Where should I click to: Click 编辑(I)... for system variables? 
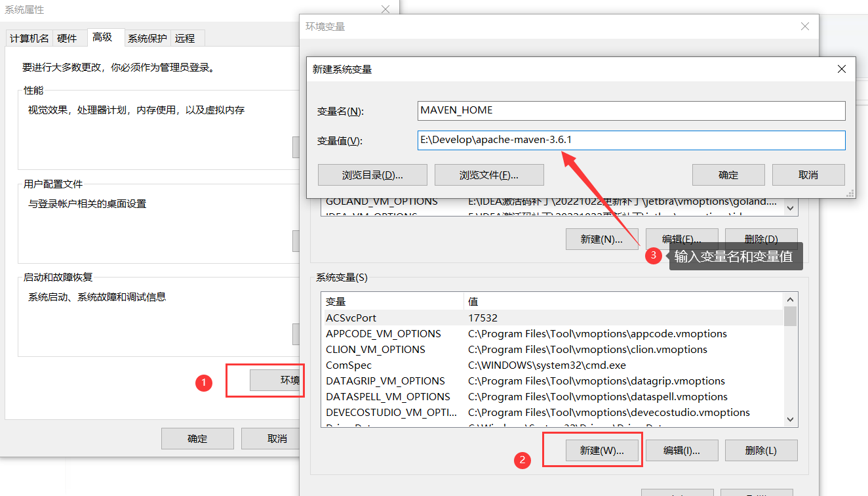click(x=682, y=451)
